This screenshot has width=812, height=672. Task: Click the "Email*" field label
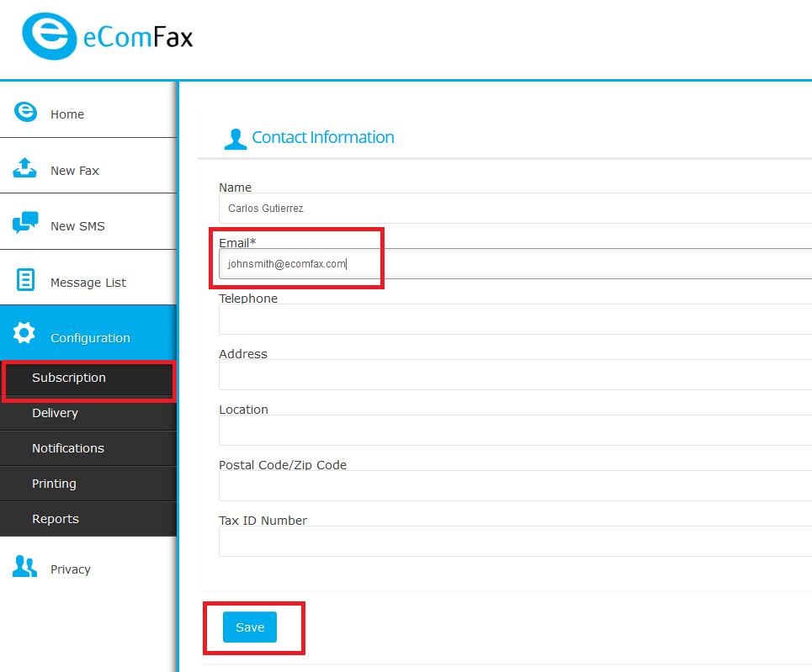pos(237,243)
